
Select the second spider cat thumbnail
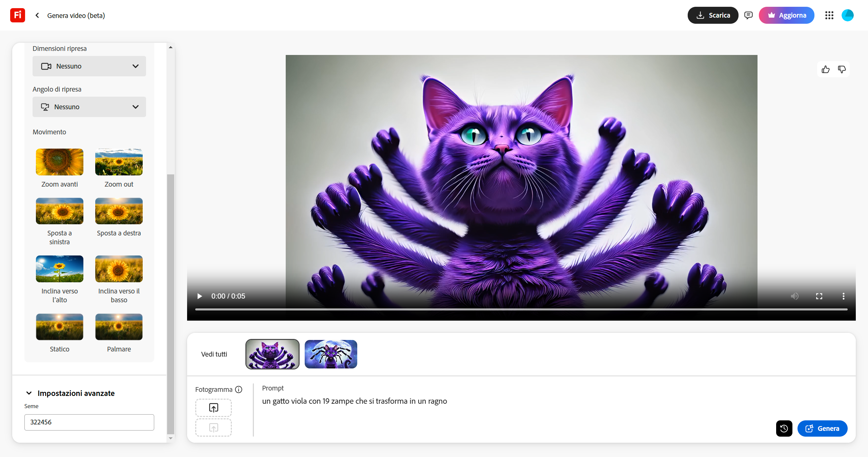click(331, 354)
